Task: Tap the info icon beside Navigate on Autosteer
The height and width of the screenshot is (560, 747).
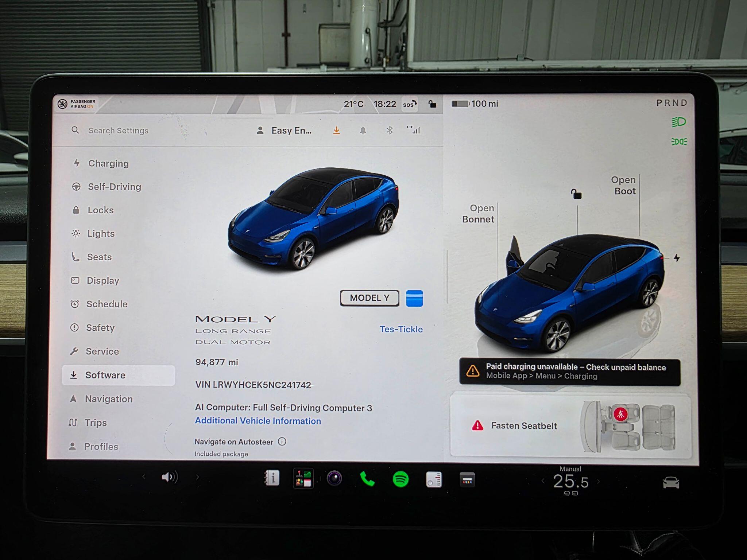Action: click(282, 442)
